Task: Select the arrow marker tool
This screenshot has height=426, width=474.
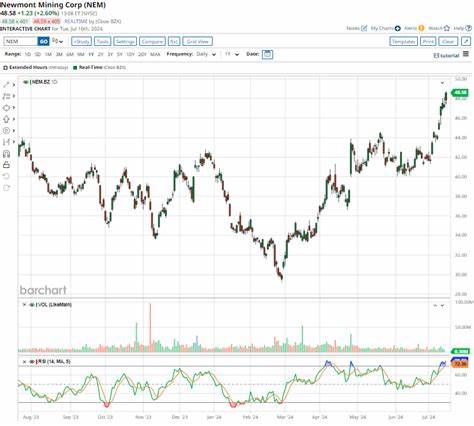Action: pos(6,119)
